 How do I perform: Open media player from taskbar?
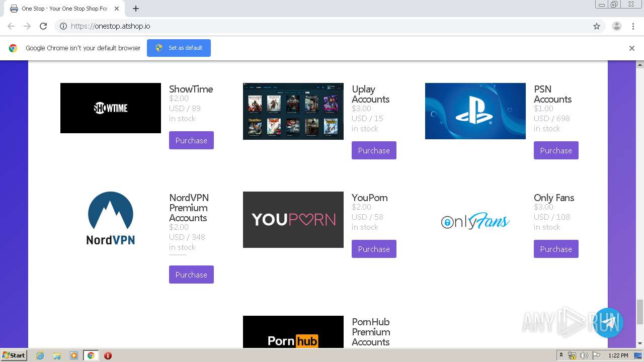[74, 355]
